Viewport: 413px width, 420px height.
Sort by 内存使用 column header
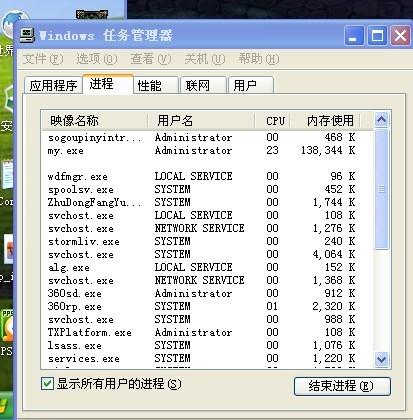coord(325,120)
